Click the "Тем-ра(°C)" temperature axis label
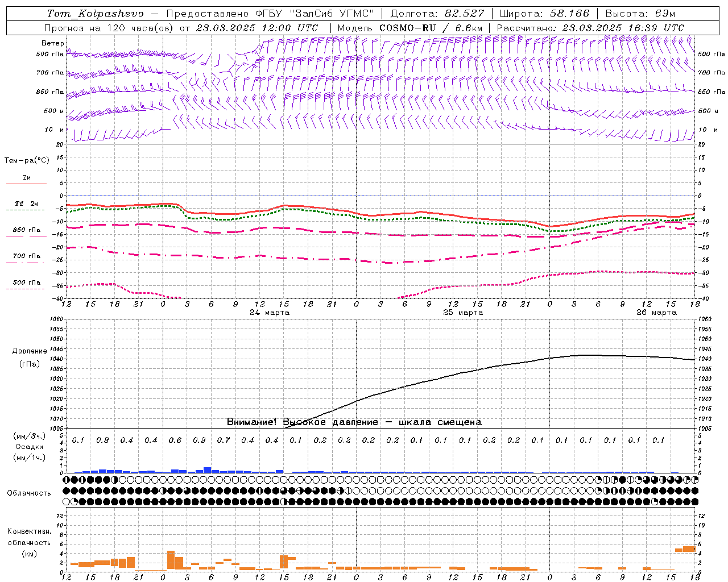This screenshot has height=582, width=728. 27,161
